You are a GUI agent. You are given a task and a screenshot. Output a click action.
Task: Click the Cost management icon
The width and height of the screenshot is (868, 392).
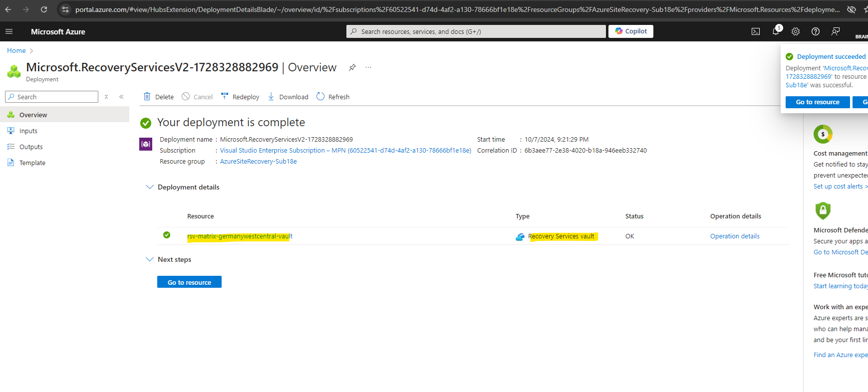pyautogui.click(x=823, y=134)
